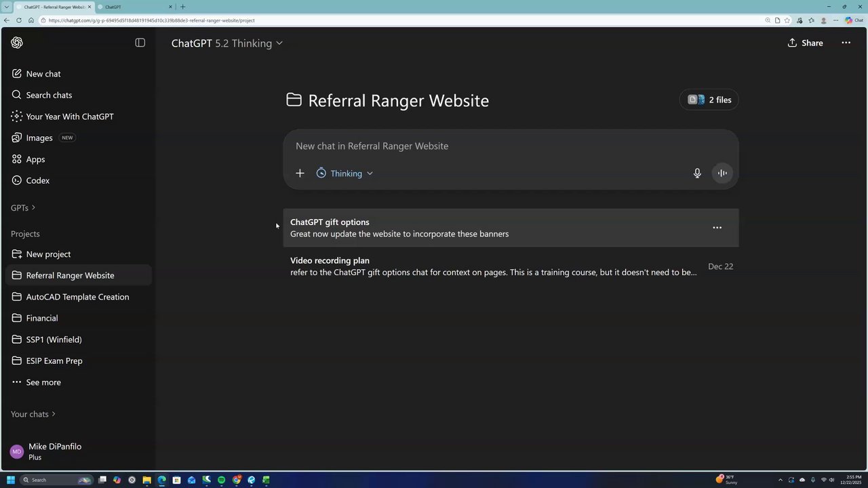Open options menu for ChatGPT gift options chat
868x488 pixels.
pyautogui.click(x=717, y=228)
